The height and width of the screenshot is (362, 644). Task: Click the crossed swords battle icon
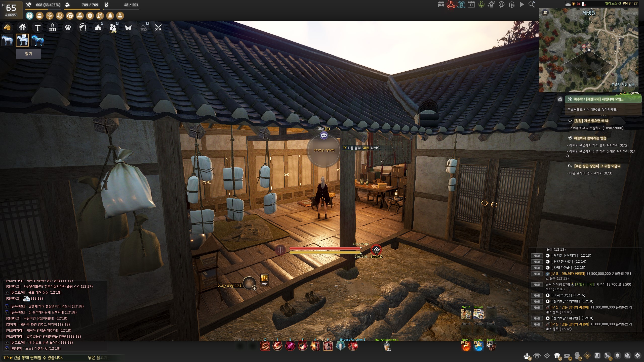point(158,27)
